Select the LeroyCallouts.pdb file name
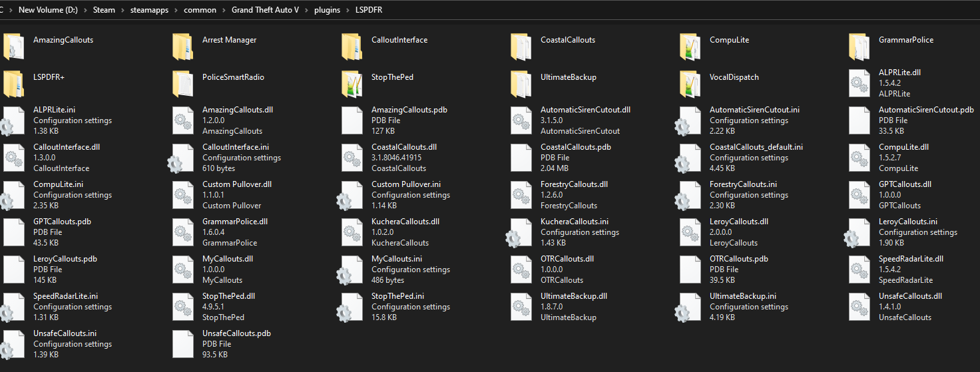Viewport: 980px width, 372px height. [65, 259]
